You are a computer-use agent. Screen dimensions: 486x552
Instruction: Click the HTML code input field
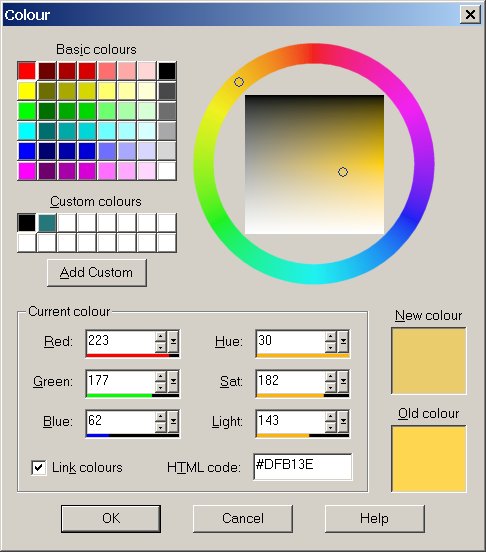[303, 467]
